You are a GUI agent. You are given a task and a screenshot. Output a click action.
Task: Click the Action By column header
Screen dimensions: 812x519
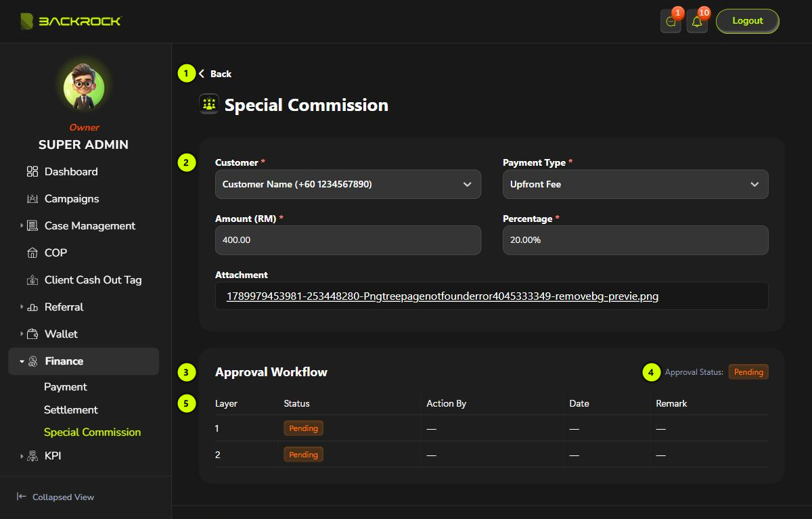coord(446,403)
